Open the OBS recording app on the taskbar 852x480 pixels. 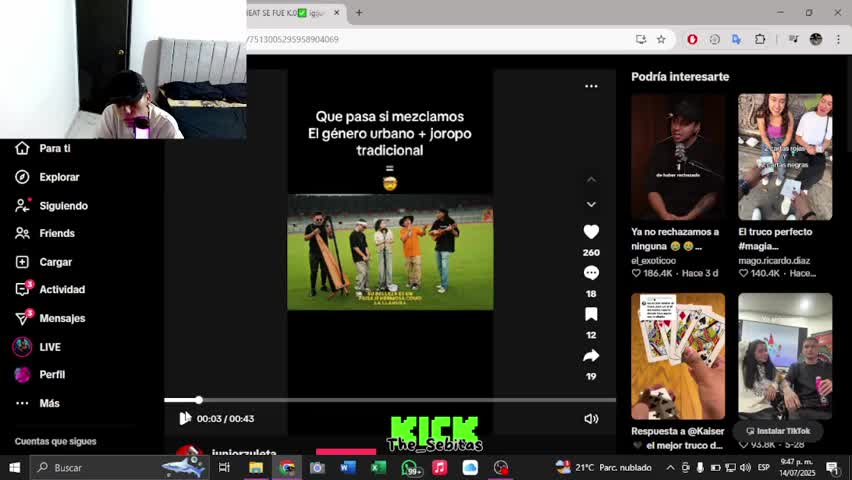point(500,467)
